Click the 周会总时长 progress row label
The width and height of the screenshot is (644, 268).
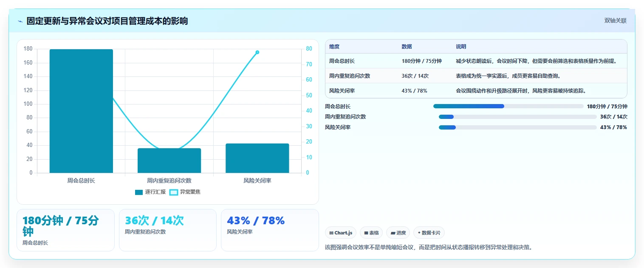(338, 107)
